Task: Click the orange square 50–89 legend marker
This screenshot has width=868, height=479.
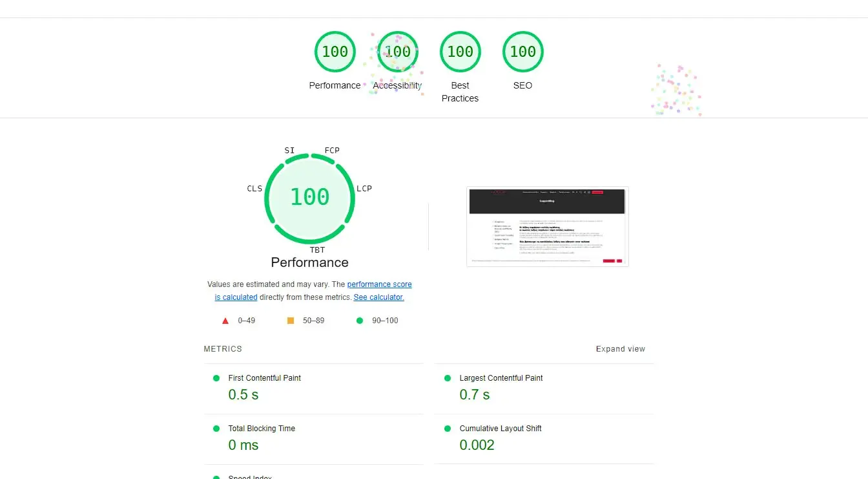Action: (290, 320)
